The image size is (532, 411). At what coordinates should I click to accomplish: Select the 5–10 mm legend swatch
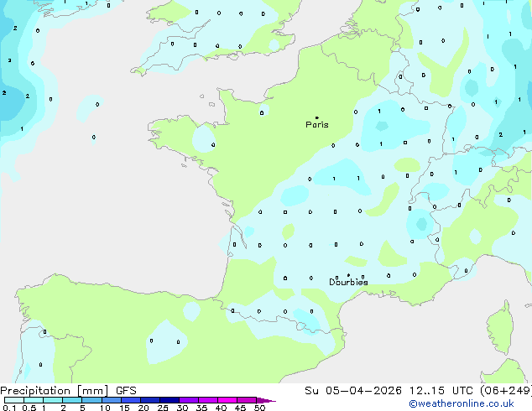pos(92,400)
